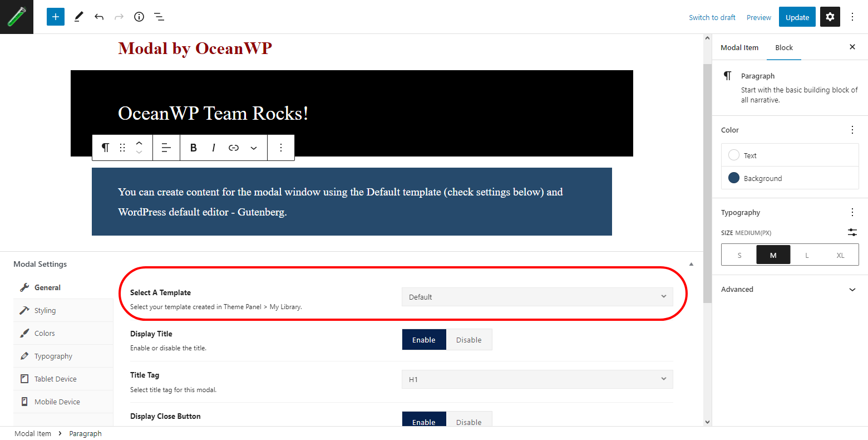Open the text alignment control
This screenshot has height=440, width=868.
166,148
